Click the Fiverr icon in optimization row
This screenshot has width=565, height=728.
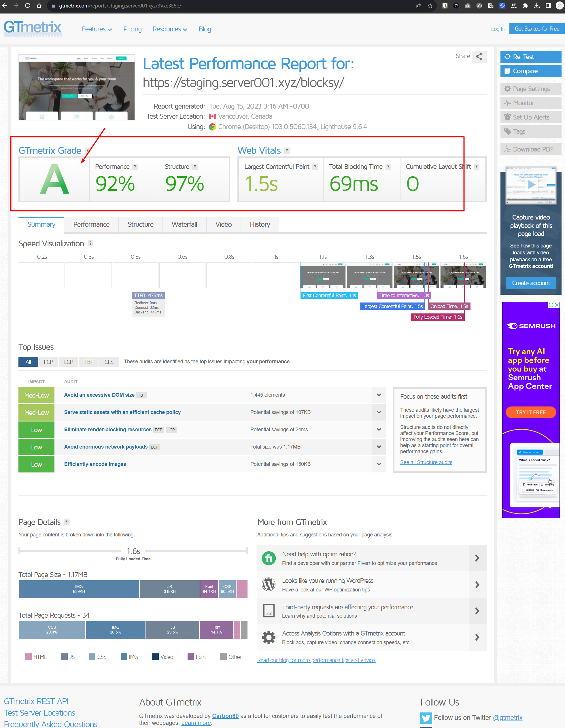tap(269, 558)
